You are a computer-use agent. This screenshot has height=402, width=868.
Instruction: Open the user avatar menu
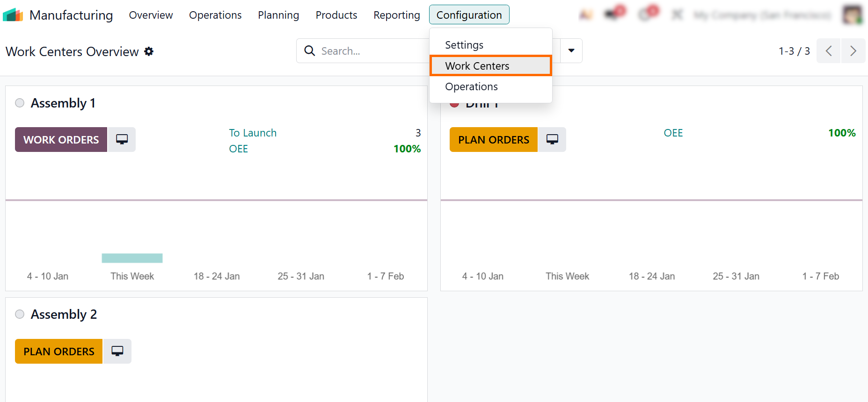click(x=852, y=15)
